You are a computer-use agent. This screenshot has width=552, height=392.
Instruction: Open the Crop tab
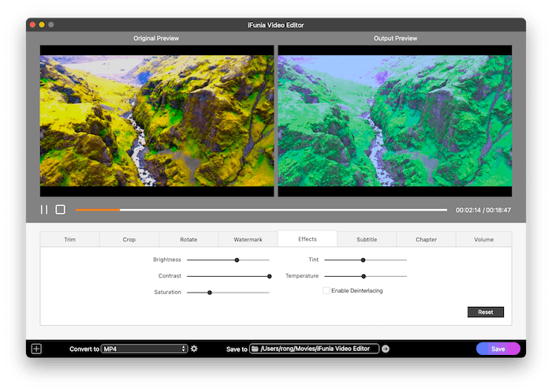129,239
